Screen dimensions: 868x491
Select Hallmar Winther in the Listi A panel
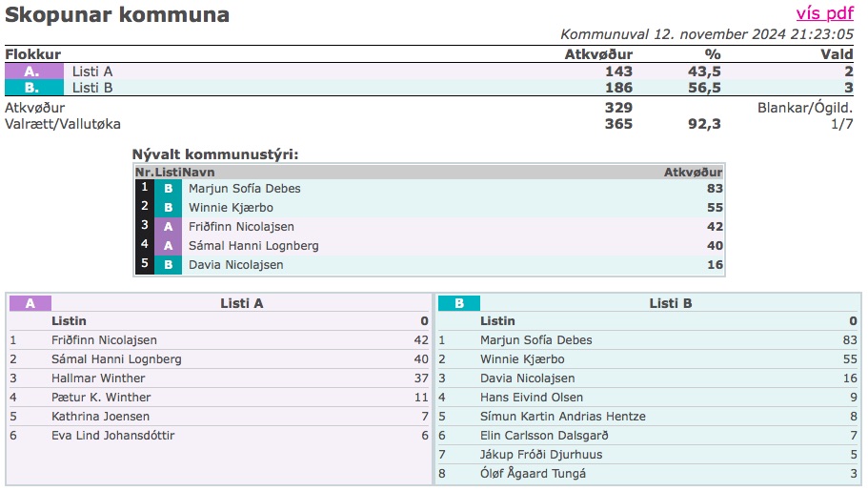(x=98, y=378)
